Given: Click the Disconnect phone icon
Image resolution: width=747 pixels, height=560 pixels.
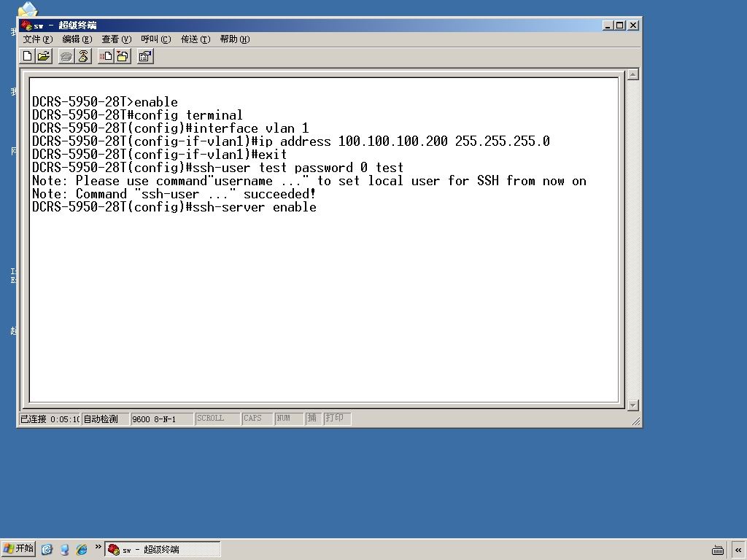Looking at the screenshot, I should pos(83,57).
